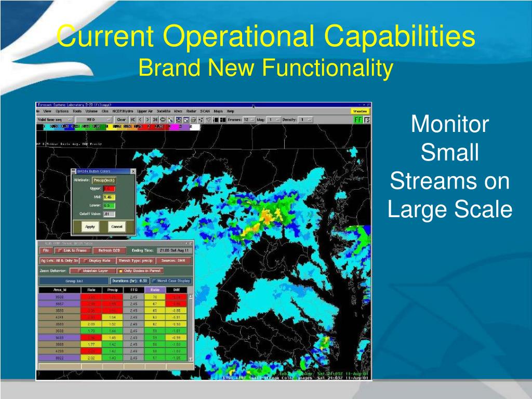Click the print icon in toolbar
This screenshot has height=399, width=532.
point(193,120)
